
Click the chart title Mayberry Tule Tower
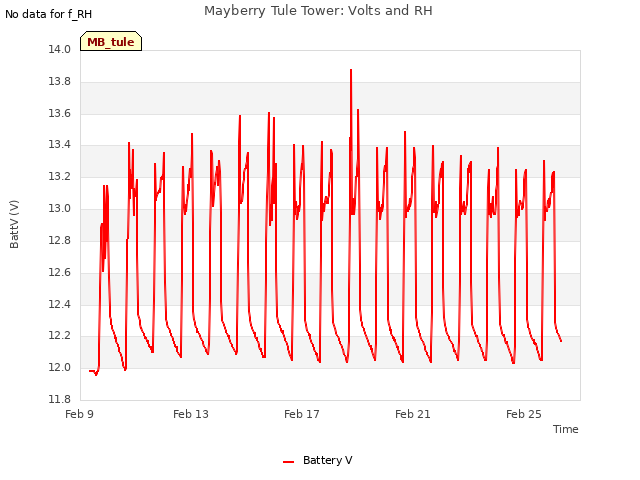click(318, 10)
